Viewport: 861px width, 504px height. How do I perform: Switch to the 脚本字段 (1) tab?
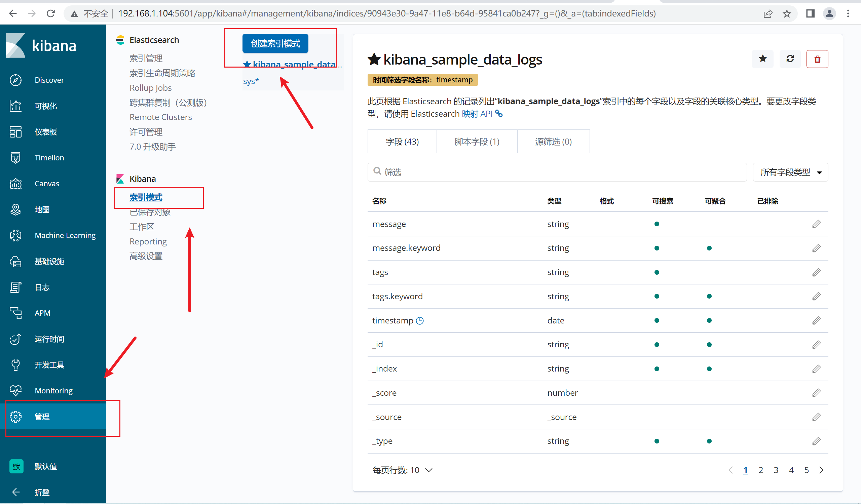point(477,141)
